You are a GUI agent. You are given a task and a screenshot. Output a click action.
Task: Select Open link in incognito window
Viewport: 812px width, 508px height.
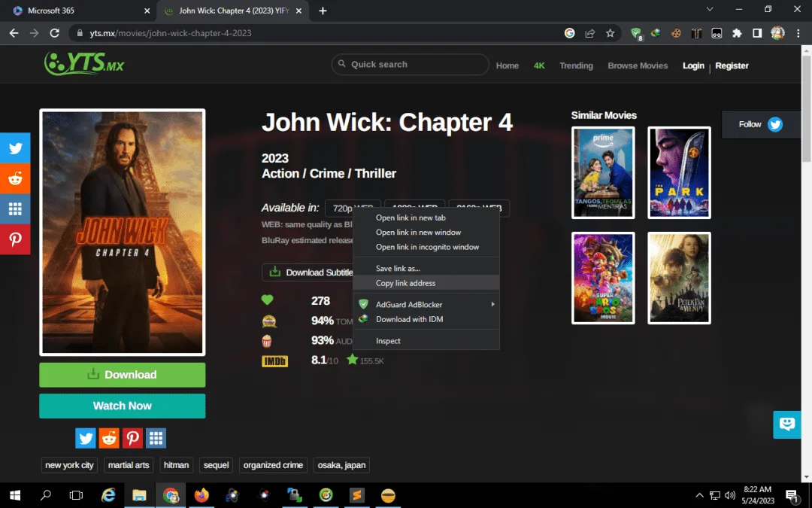(x=426, y=247)
